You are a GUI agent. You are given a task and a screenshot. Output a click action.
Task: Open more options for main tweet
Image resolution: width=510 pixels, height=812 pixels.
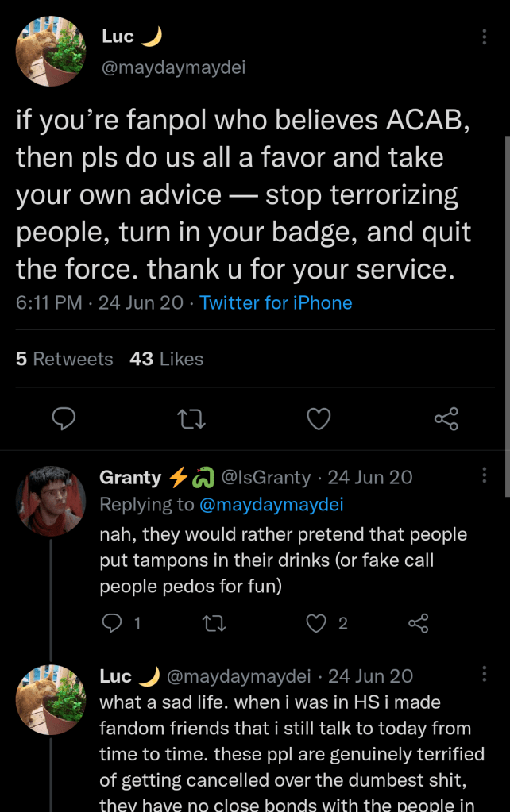(x=485, y=37)
